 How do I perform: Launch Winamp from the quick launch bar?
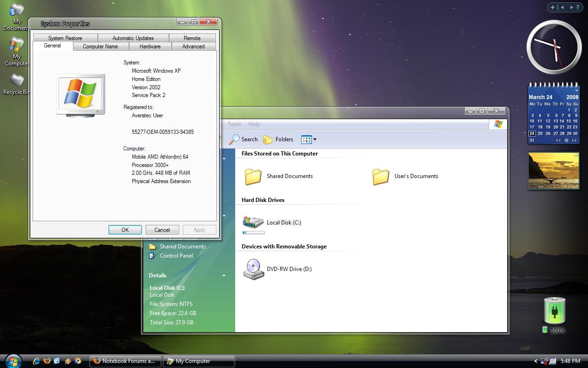coord(68,361)
